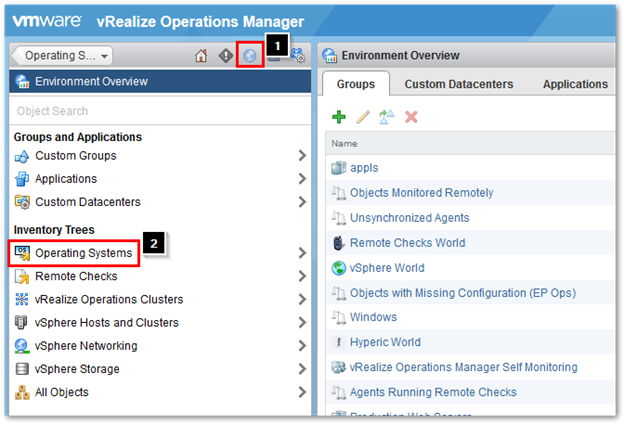Click green plus to add a group
Screen dimensions: 624x424
coord(338,117)
